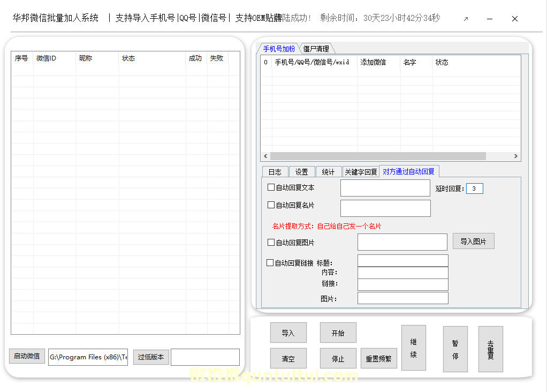Image resolution: width=547 pixels, height=392 pixels.
Task: Click the auto reply image path field
Action: click(402, 242)
